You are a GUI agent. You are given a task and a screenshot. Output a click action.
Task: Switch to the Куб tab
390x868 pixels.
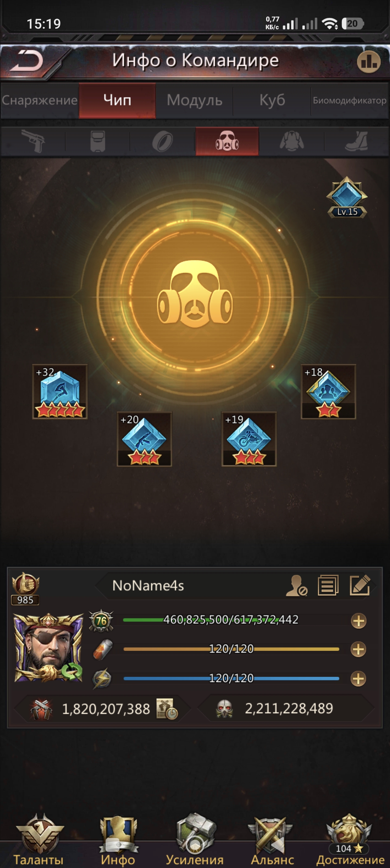[272, 100]
